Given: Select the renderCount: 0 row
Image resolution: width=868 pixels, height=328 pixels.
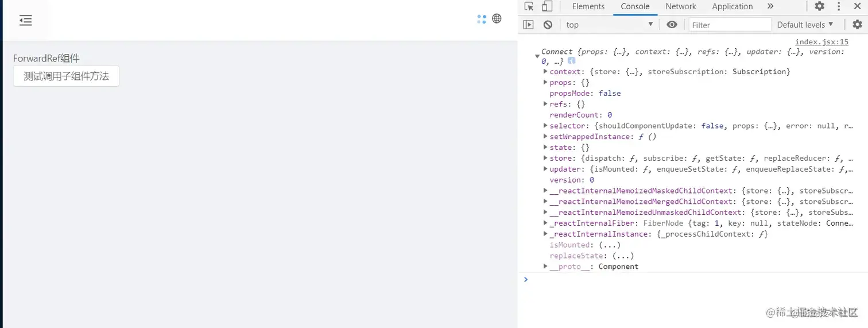Looking at the screenshot, I should coord(581,115).
